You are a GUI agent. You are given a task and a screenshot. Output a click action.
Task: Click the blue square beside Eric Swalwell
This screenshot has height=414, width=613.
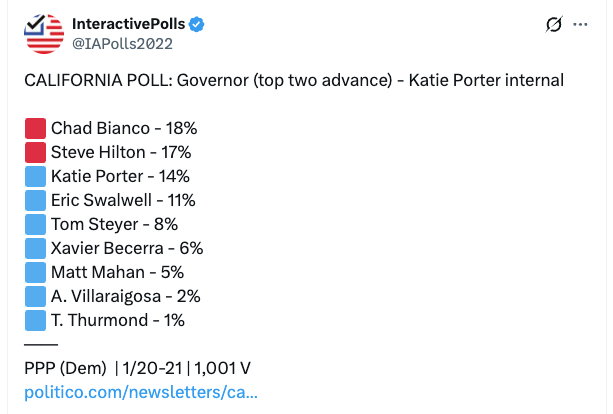pyautogui.click(x=35, y=200)
